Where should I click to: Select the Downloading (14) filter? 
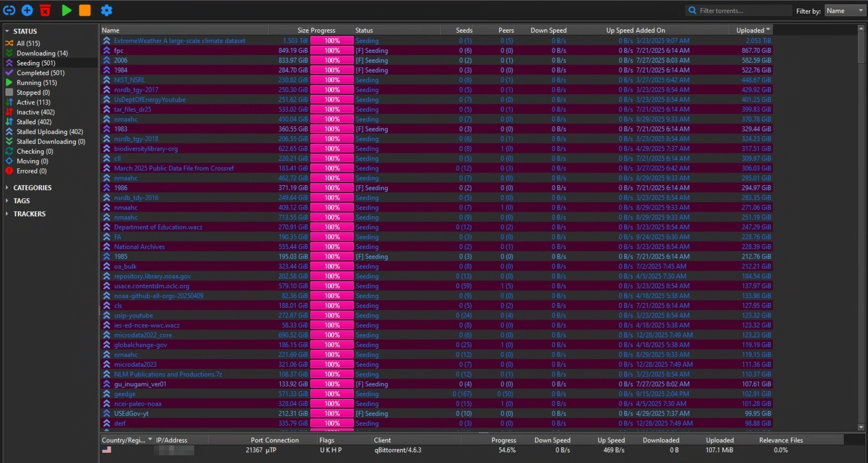pos(42,53)
